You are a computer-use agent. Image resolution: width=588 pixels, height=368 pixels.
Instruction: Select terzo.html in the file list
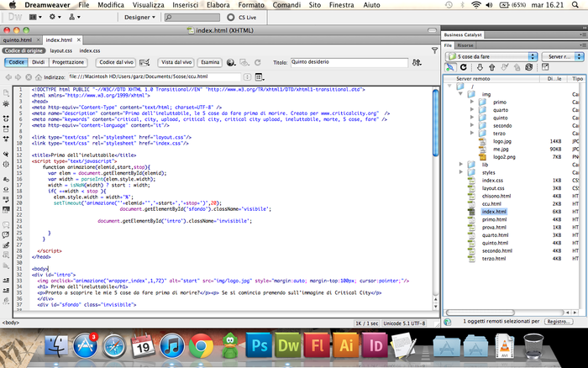494,259
